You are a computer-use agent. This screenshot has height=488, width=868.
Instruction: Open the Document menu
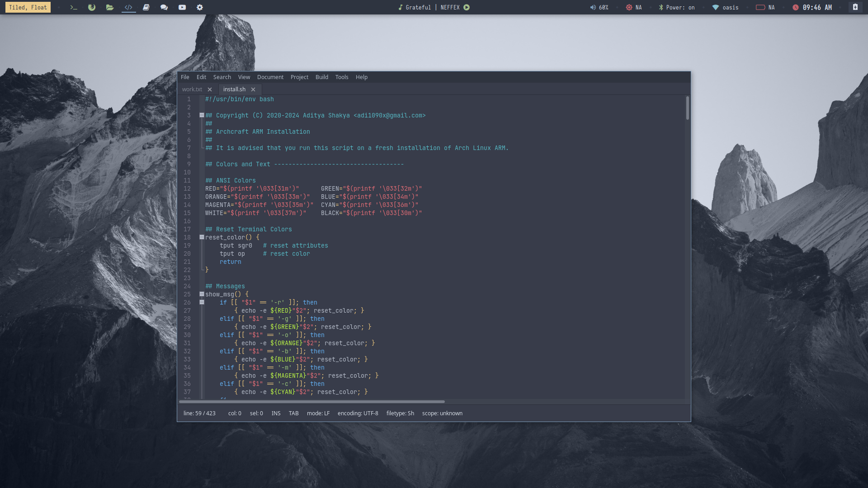pyautogui.click(x=270, y=77)
